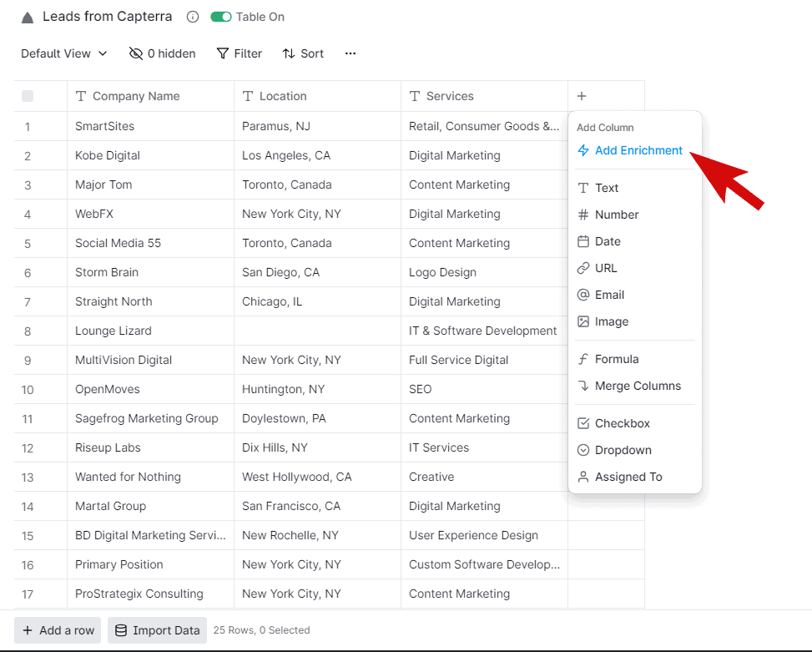Add a Text column

pyautogui.click(x=635, y=188)
